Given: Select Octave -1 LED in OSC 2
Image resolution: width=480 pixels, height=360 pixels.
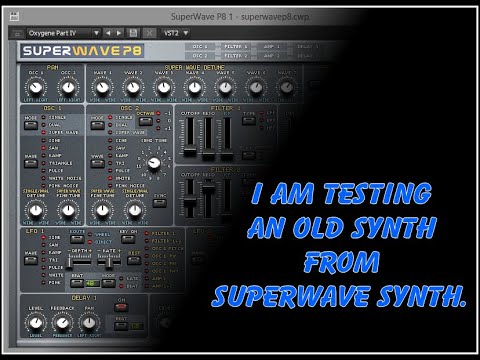Looking at the screenshot, I should click(158, 113).
